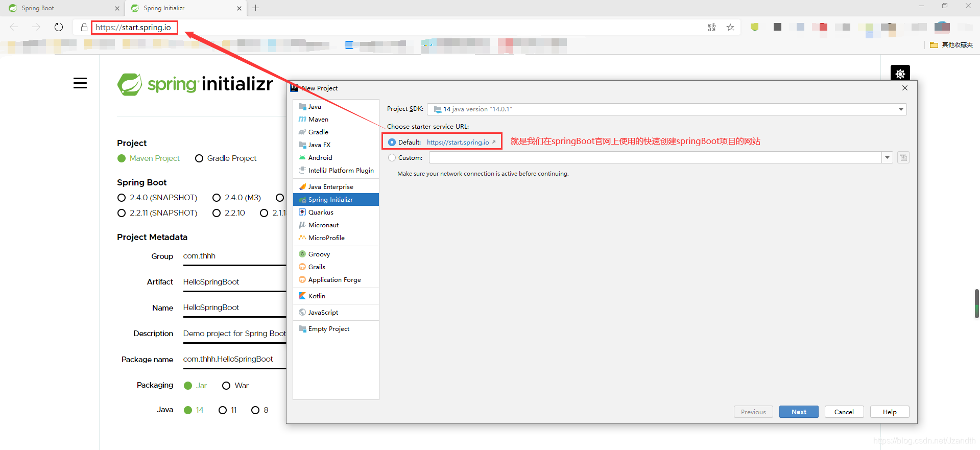Select JavaScript project type

(x=336, y=313)
